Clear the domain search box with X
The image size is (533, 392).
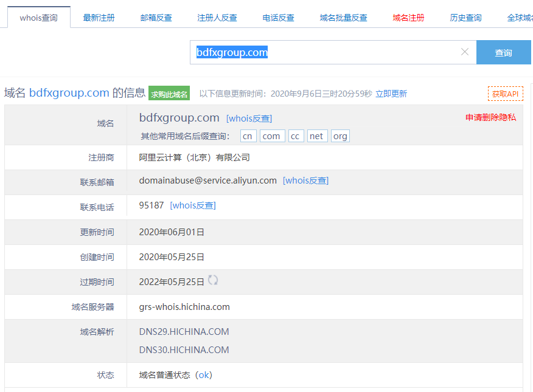465,52
